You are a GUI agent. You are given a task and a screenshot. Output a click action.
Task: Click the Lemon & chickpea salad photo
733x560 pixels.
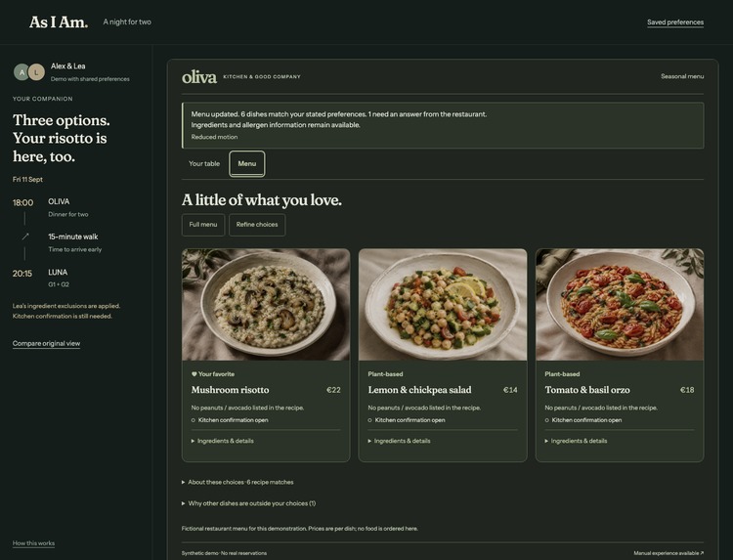(x=442, y=304)
